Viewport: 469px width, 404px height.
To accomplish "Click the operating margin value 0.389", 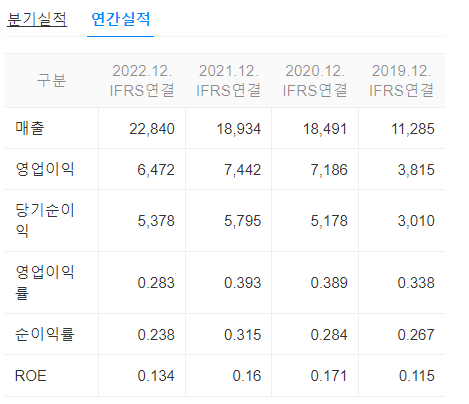I will click(329, 283).
